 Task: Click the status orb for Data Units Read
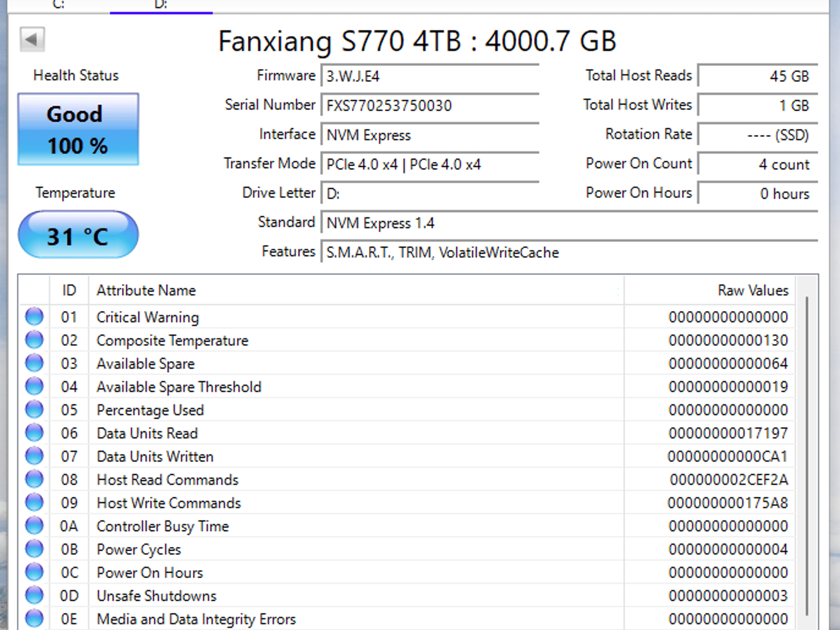tap(34, 433)
